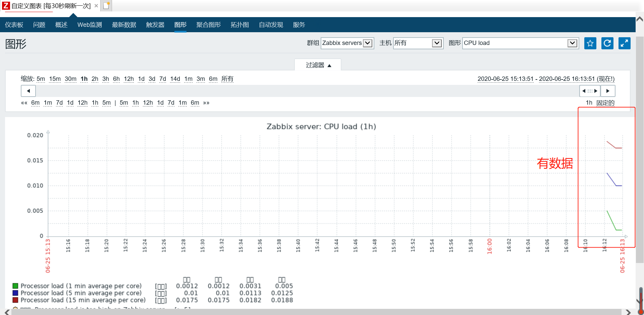Open the 自动发现 menu
Image resolution: width=644 pixels, height=315 pixels.
tap(271, 25)
